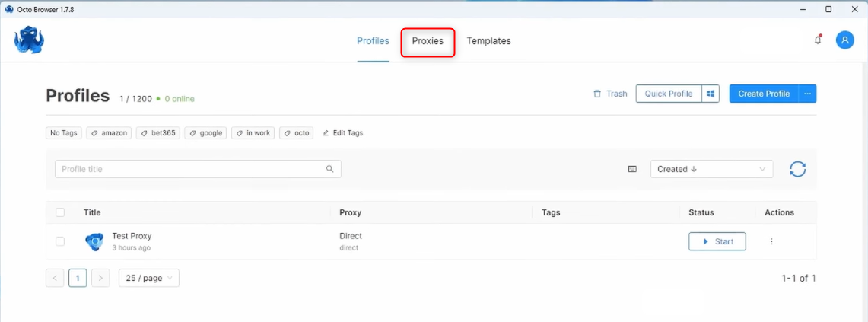Check the Test Proxy row checkbox
Screen dimensions: 868x322
pyautogui.click(x=60, y=241)
